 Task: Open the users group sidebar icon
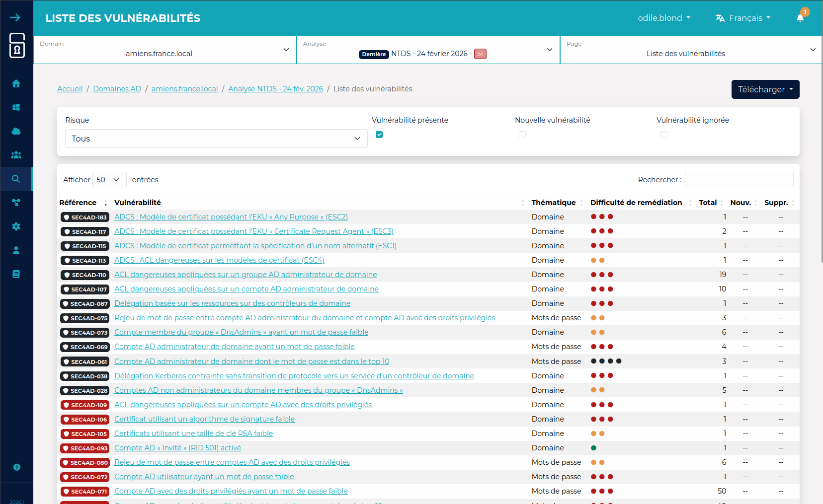click(x=16, y=155)
